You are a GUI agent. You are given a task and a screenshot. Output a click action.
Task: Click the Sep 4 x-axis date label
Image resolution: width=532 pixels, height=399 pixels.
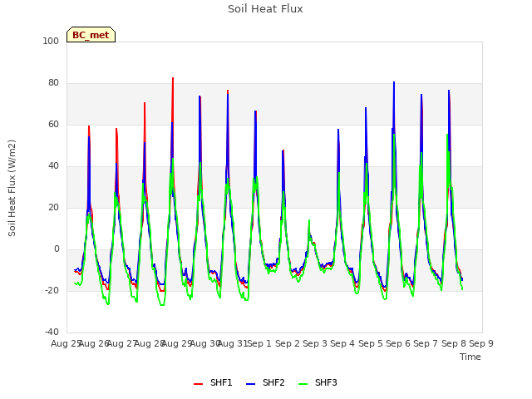tap(342, 343)
